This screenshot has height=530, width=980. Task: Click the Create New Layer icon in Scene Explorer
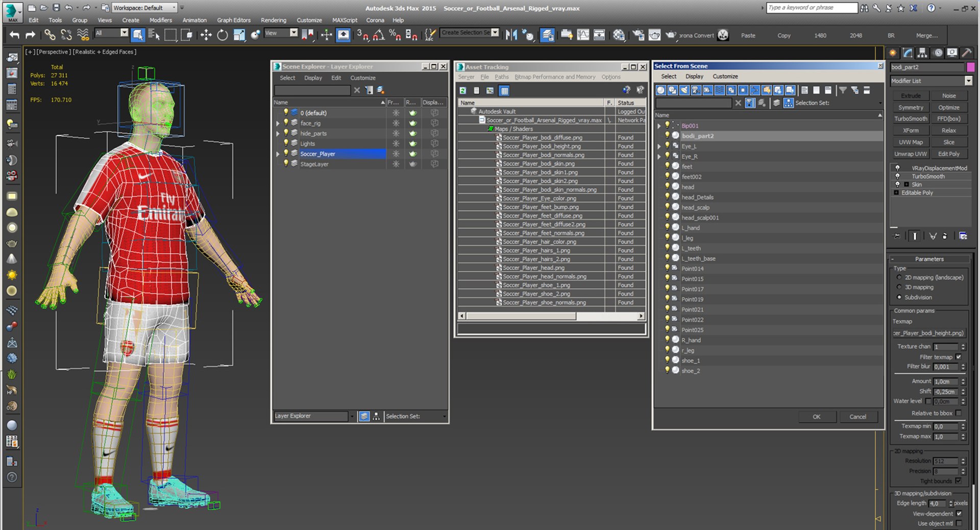tap(381, 90)
